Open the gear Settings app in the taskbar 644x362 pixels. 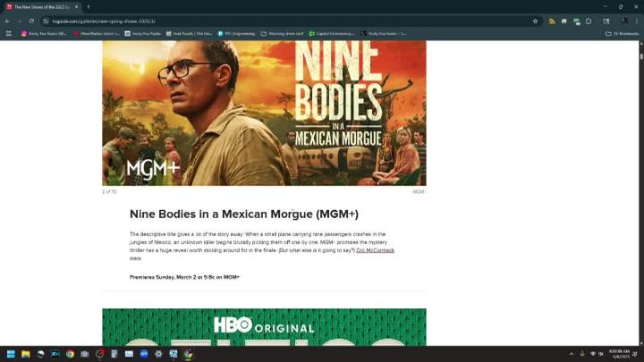158,354
